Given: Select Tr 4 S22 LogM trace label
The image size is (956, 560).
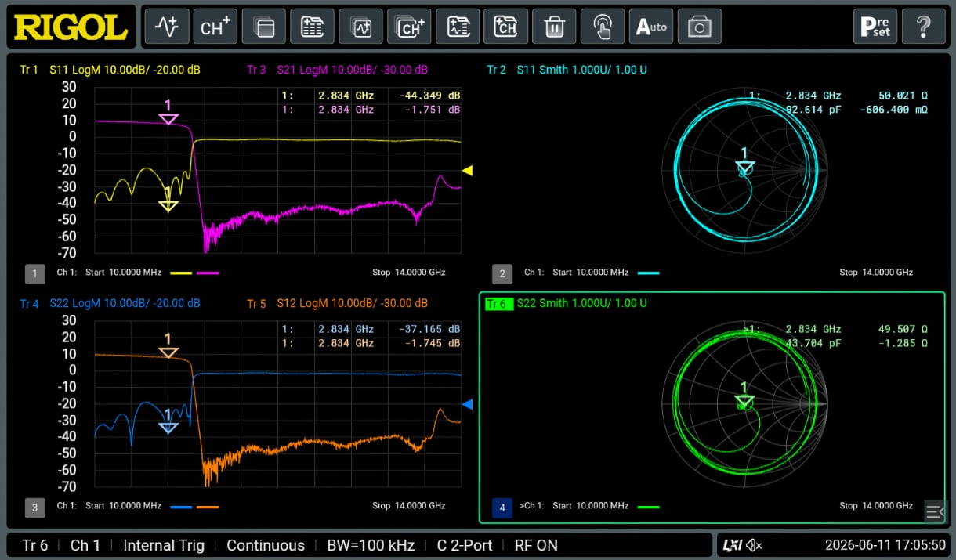Looking at the screenshot, I should click(110, 303).
